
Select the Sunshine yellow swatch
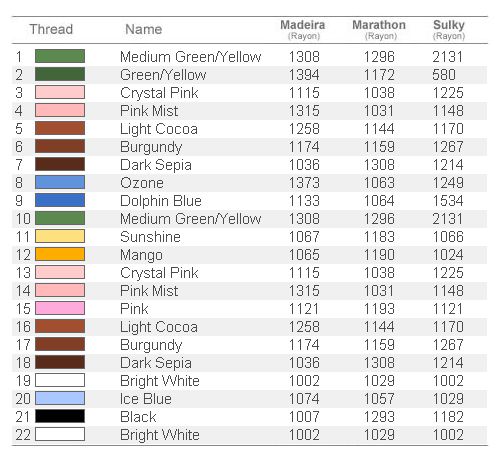(60, 236)
